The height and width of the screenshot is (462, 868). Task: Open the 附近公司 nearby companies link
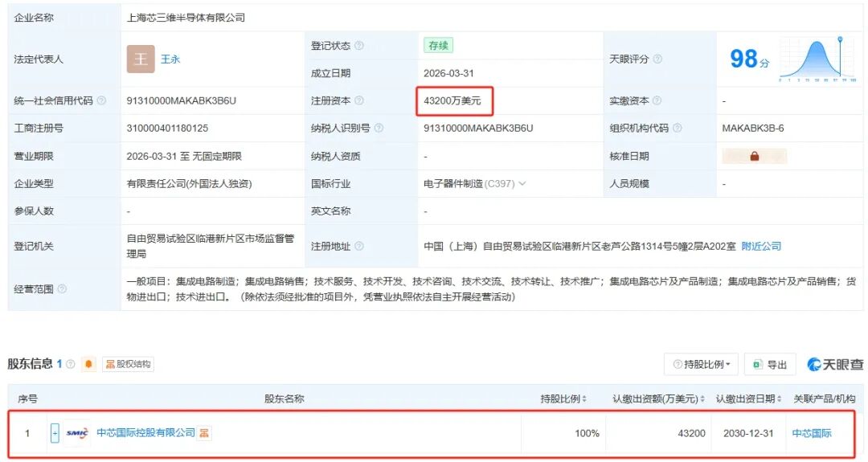[x=760, y=246]
